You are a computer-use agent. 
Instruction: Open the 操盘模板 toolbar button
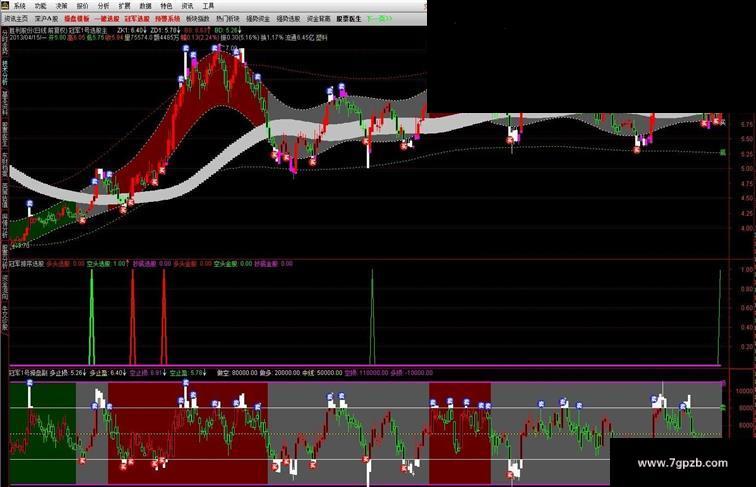pyautogui.click(x=77, y=19)
